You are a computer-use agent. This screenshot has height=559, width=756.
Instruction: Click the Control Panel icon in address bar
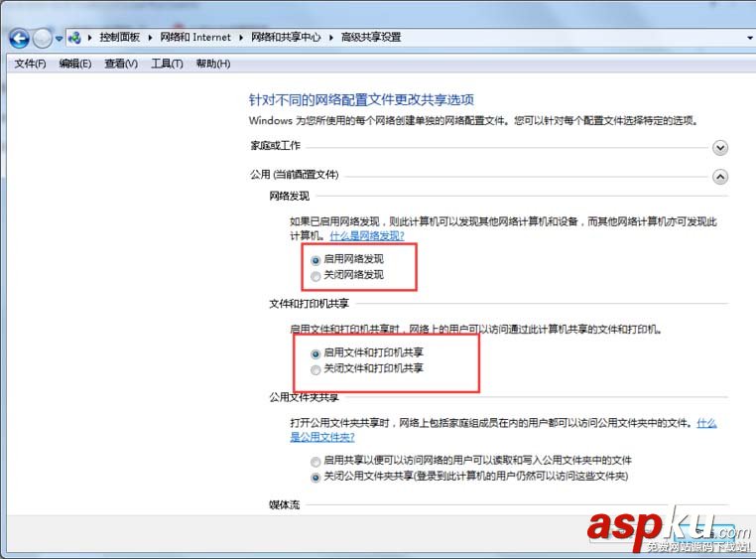(74, 37)
